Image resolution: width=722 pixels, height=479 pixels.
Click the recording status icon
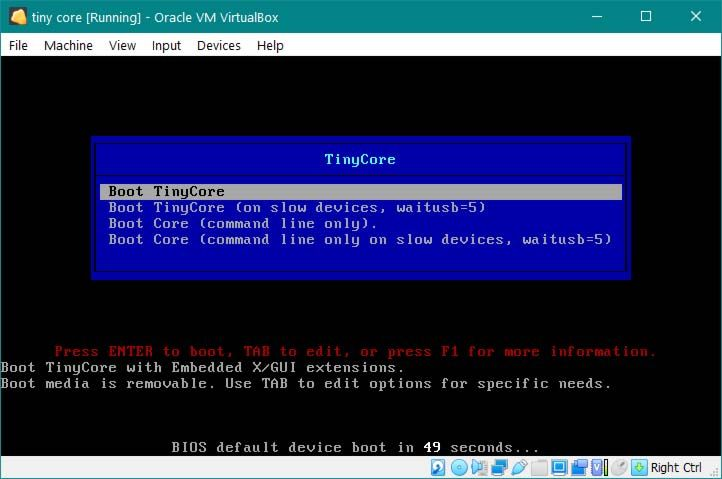(x=579, y=467)
